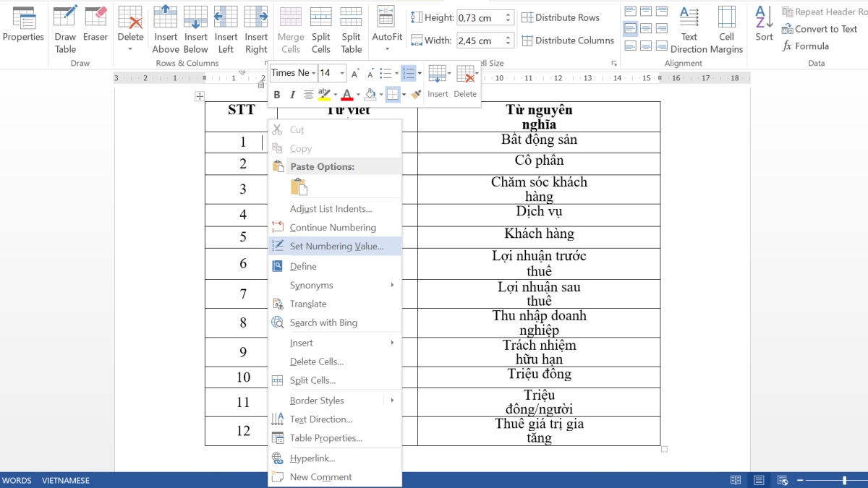Click the Distribute Columns button
Image resolution: width=868 pixels, height=488 pixels.
[568, 40]
